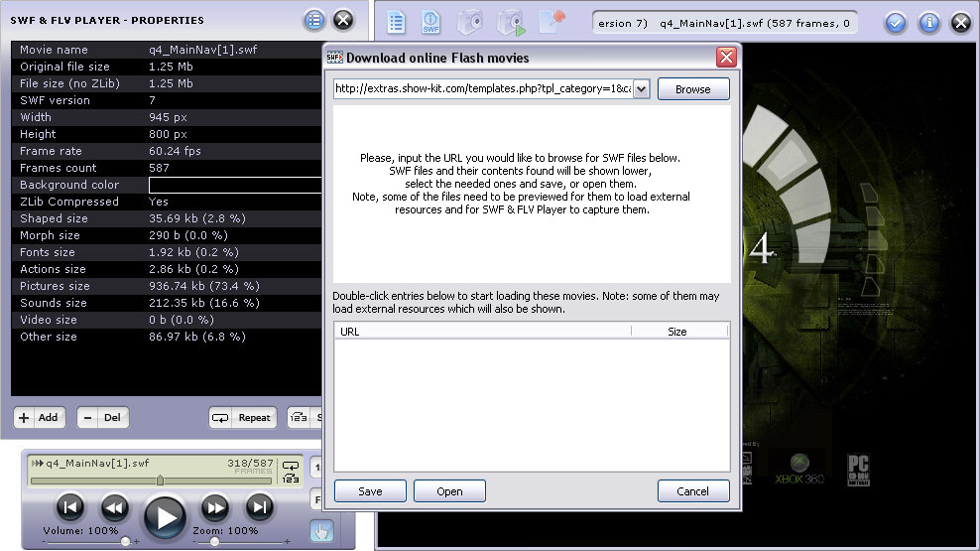This screenshot has width=980, height=551.
Task: Click the Browse button in download dialog
Action: (x=693, y=88)
